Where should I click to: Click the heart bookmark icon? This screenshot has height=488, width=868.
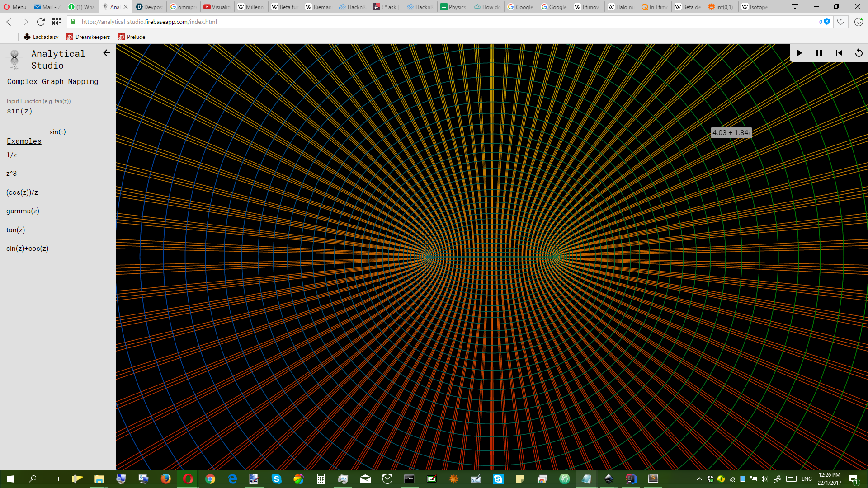click(841, 22)
